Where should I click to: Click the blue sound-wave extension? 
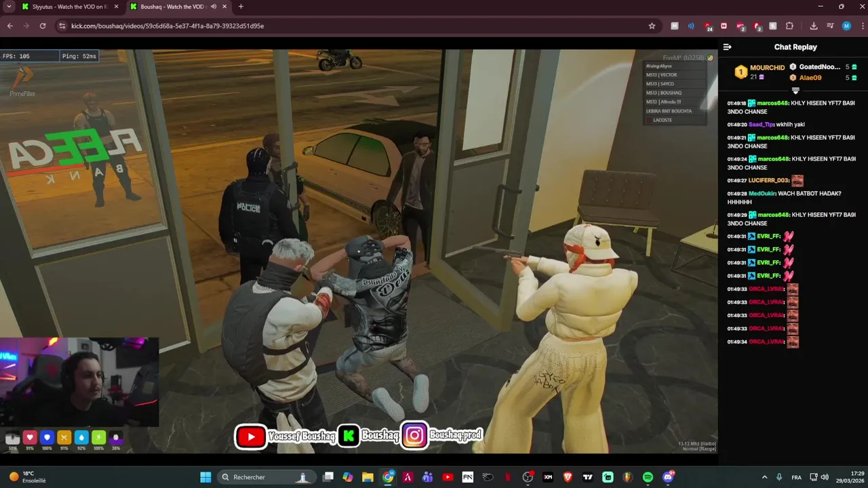tap(691, 26)
